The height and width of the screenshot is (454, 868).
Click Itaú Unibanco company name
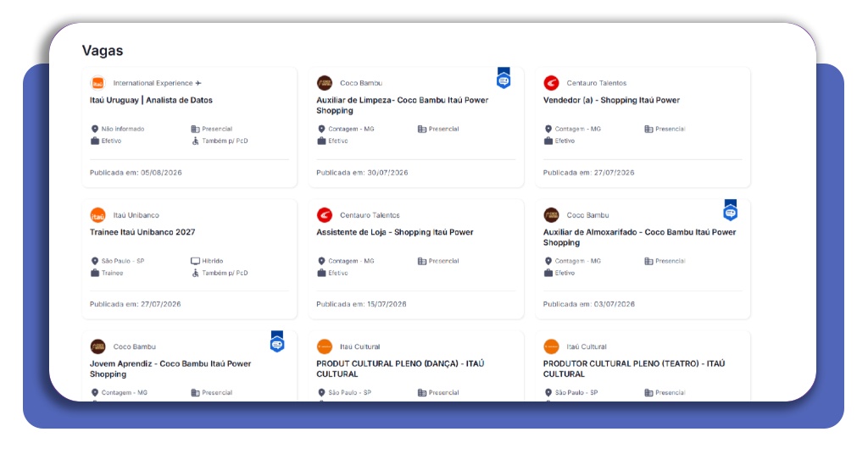click(x=136, y=215)
